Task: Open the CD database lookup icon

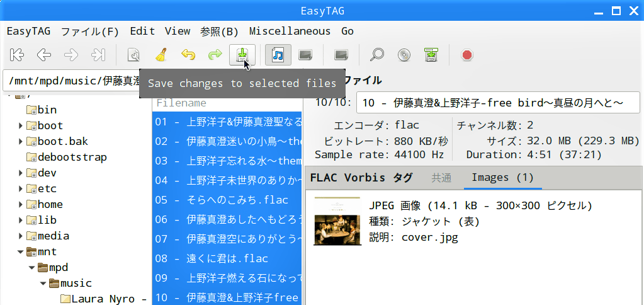Action: (404, 55)
